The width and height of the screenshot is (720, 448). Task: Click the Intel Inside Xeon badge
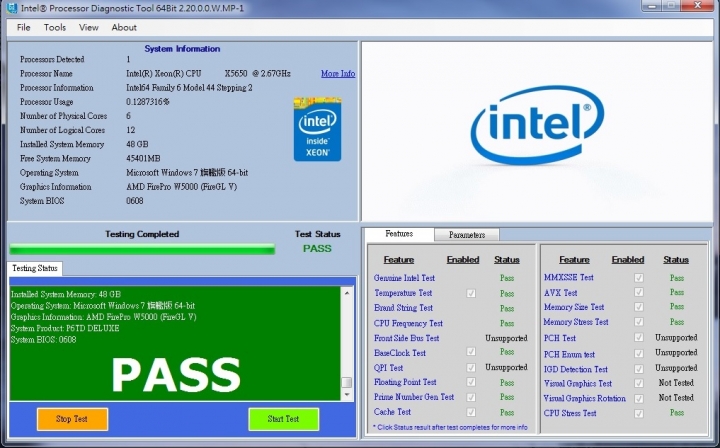click(x=317, y=129)
